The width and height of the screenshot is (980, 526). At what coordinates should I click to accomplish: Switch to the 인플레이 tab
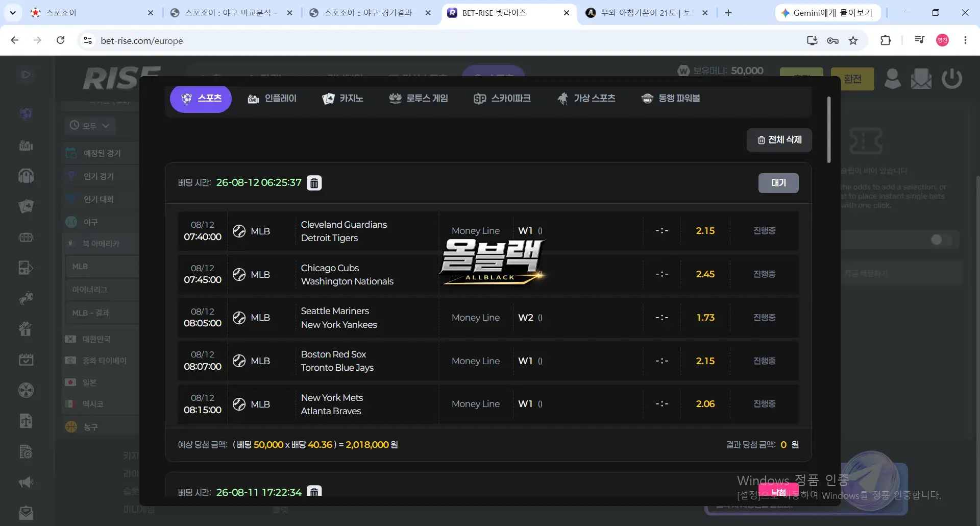click(x=272, y=99)
